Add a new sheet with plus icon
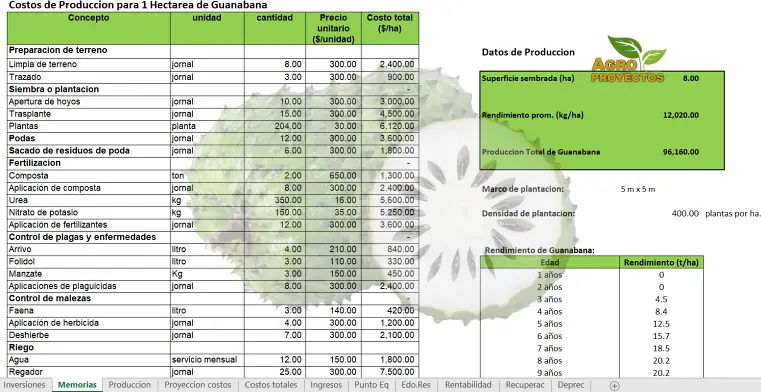The width and height of the screenshot is (761, 392). (x=614, y=386)
